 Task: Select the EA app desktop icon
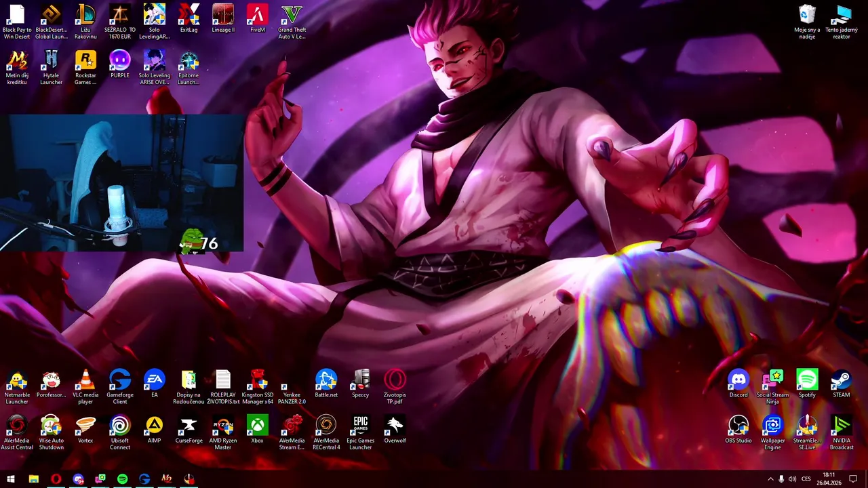155,384
